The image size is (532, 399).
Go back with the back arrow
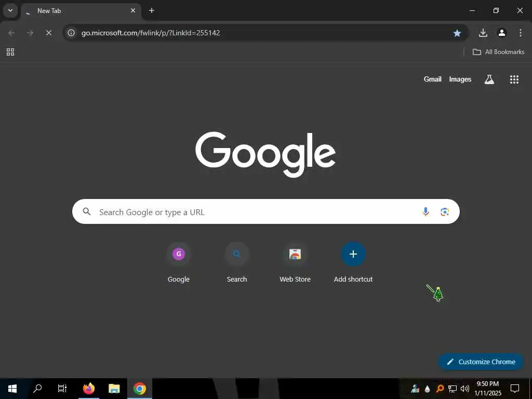pyautogui.click(x=11, y=33)
